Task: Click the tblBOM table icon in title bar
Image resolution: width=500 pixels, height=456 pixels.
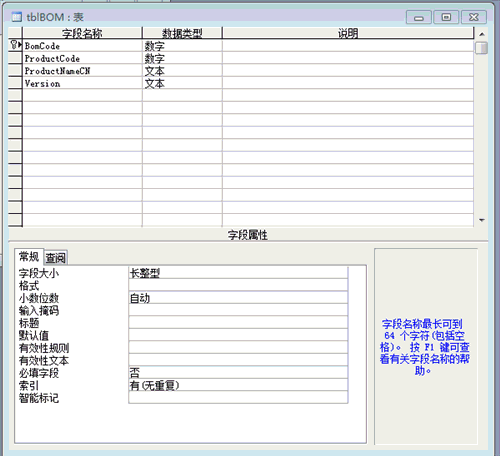Action: [x=17, y=17]
